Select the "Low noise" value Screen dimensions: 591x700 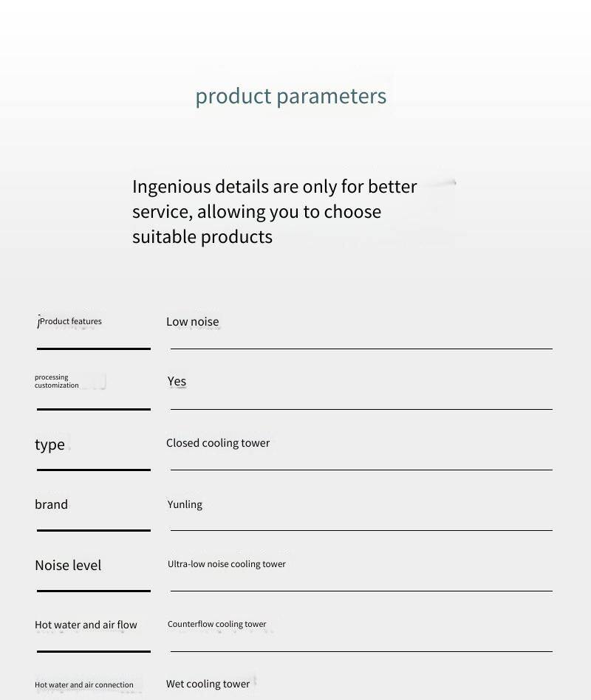(x=193, y=321)
